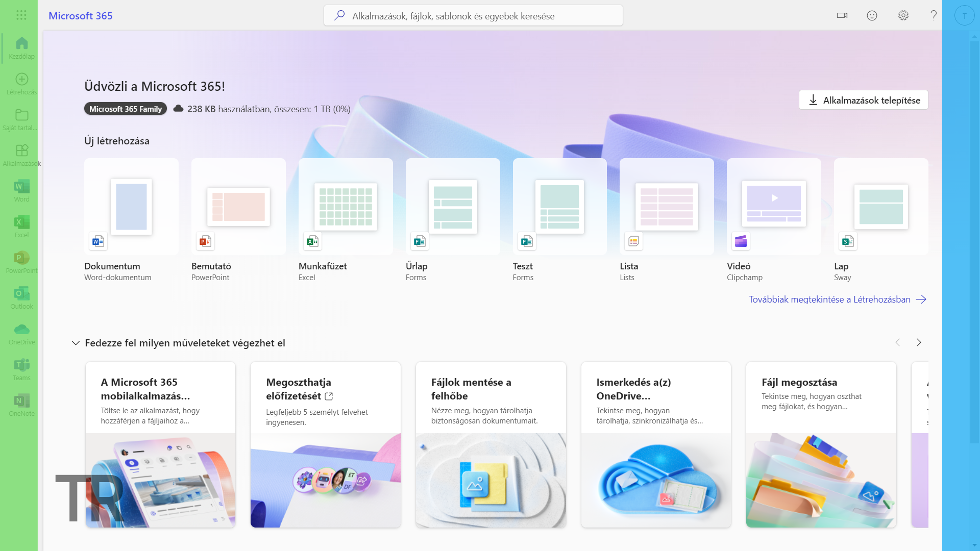Click next arrow of discover carousel
The height and width of the screenshot is (551, 980).
pos(919,342)
